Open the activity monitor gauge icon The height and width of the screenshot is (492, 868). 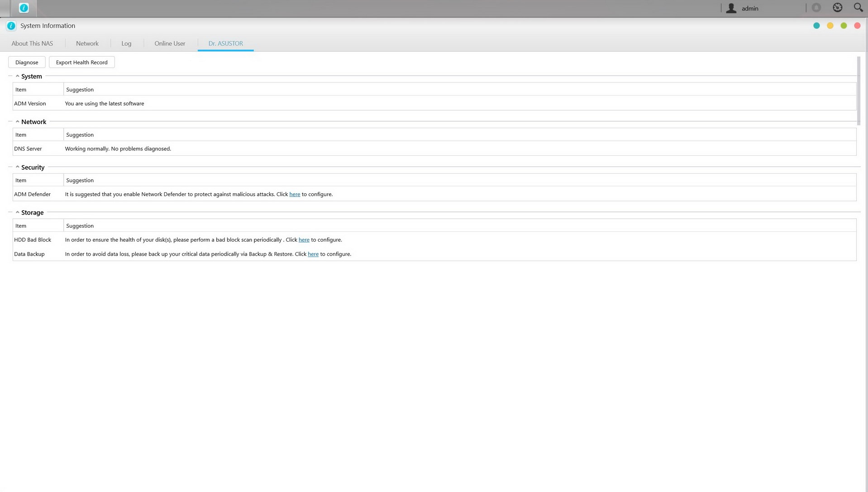pyautogui.click(x=838, y=8)
